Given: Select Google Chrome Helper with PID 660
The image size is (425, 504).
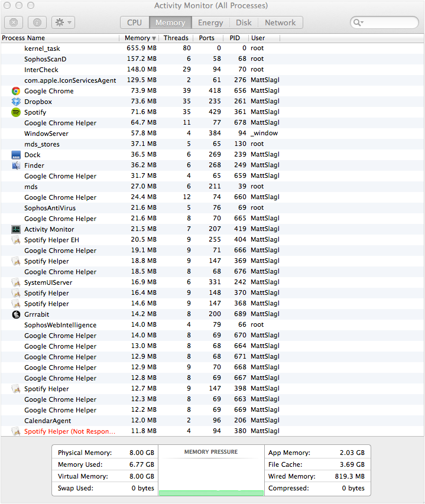Looking at the screenshot, I should [212, 197].
